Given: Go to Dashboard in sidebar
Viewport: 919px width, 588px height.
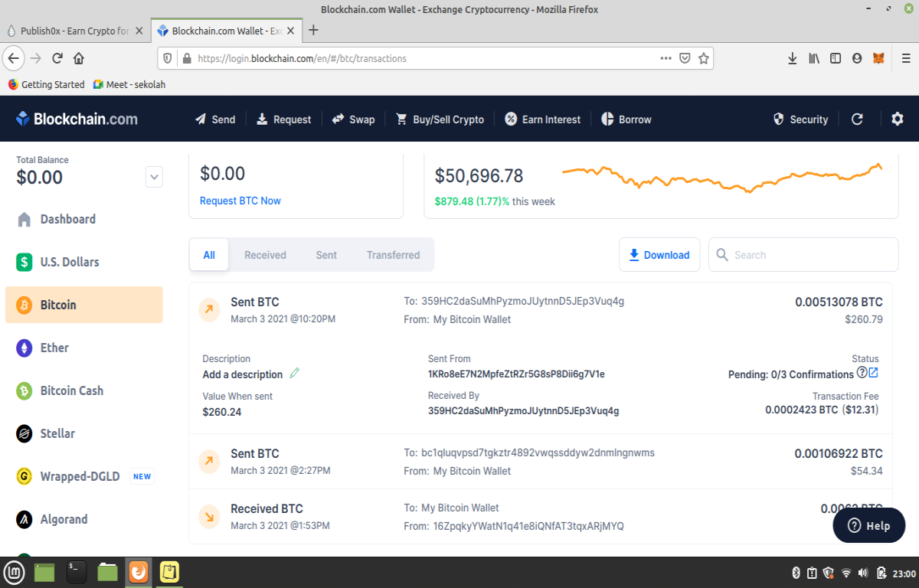Looking at the screenshot, I should (84, 219).
